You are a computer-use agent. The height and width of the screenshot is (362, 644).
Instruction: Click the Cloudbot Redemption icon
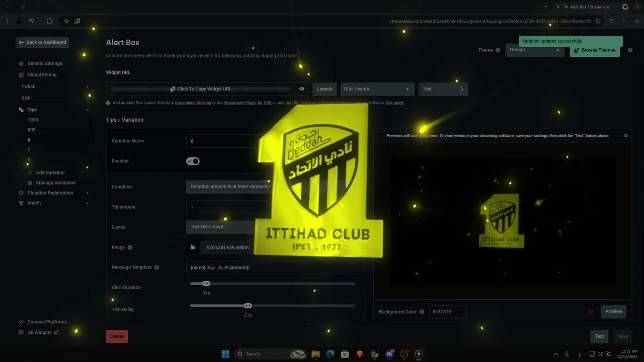click(x=21, y=193)
